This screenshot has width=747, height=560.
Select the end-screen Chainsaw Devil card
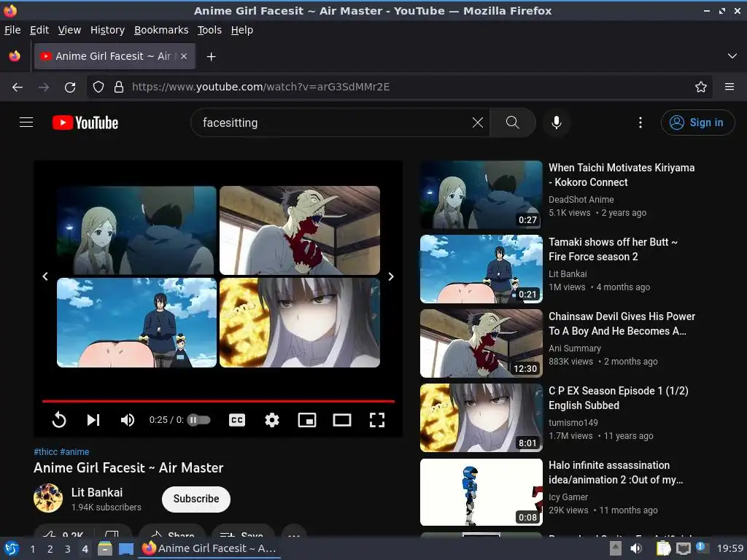(300, 230)
